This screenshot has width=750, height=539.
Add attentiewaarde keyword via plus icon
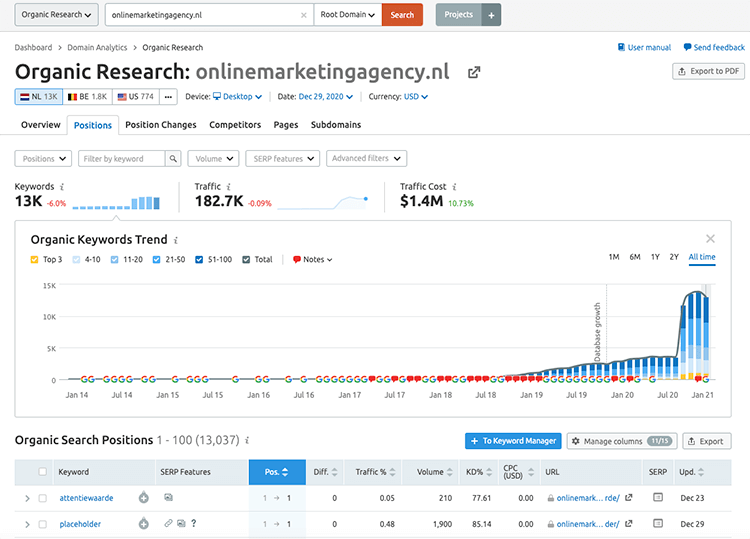(x=143, y=498)
